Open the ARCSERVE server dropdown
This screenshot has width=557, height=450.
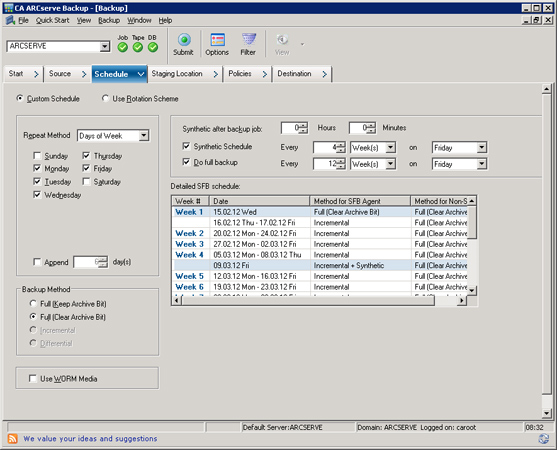pyautogui.click(x=104, y=46)
